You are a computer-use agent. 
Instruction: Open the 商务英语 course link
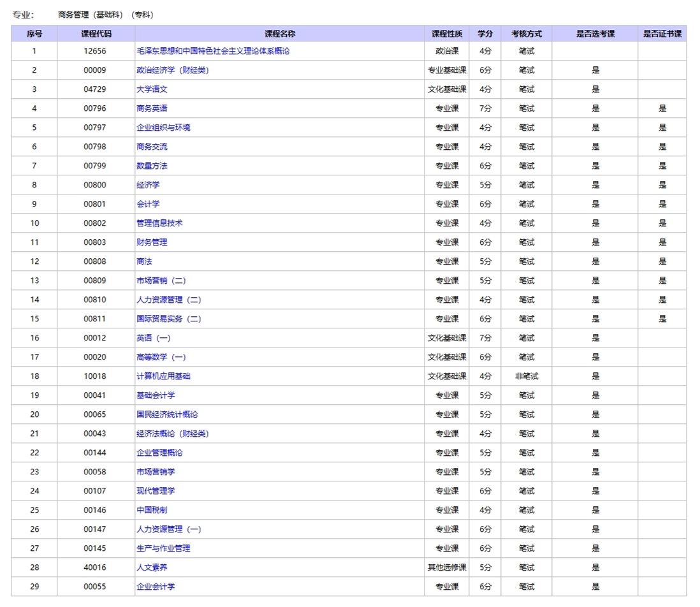pos(152,108)
